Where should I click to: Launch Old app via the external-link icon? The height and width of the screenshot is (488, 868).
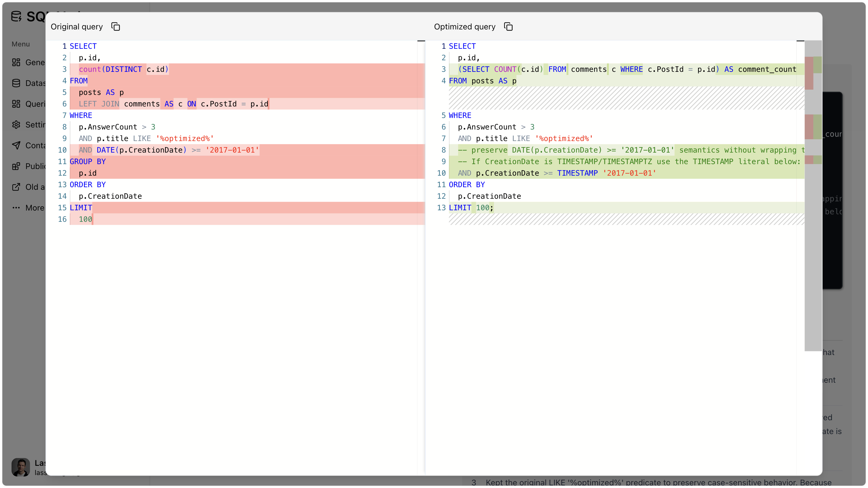pyautogui.click(x=16, y=187)
